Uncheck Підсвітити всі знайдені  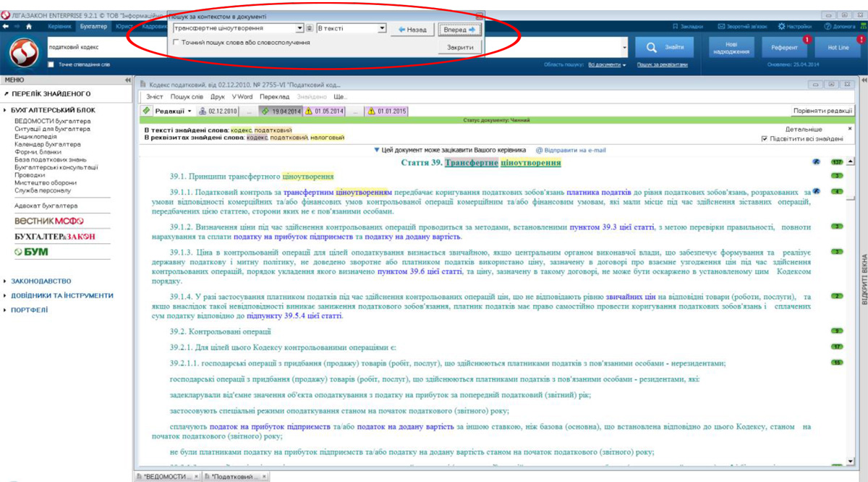[765, 138]
